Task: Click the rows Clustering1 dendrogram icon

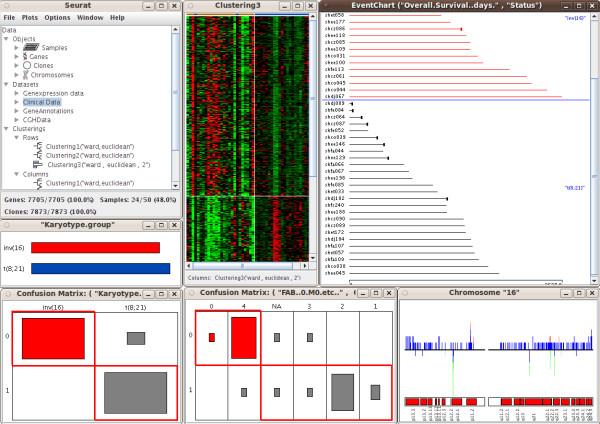Action: tap(38, 147)
